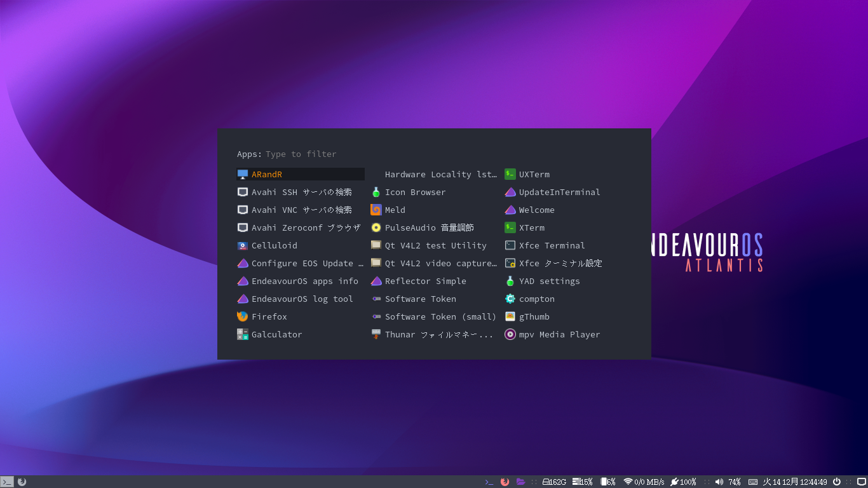The width and height of the screenshot is (868, 488).
Task: Launch UXTerm terminal entry
Action: coord(567,174)
